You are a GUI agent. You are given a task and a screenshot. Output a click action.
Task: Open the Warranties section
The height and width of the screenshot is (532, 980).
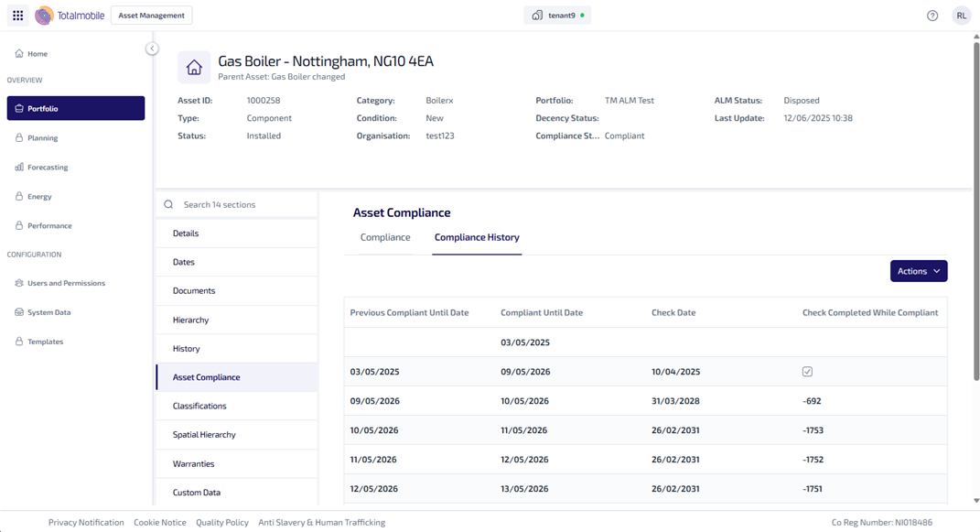coord(194,464)
